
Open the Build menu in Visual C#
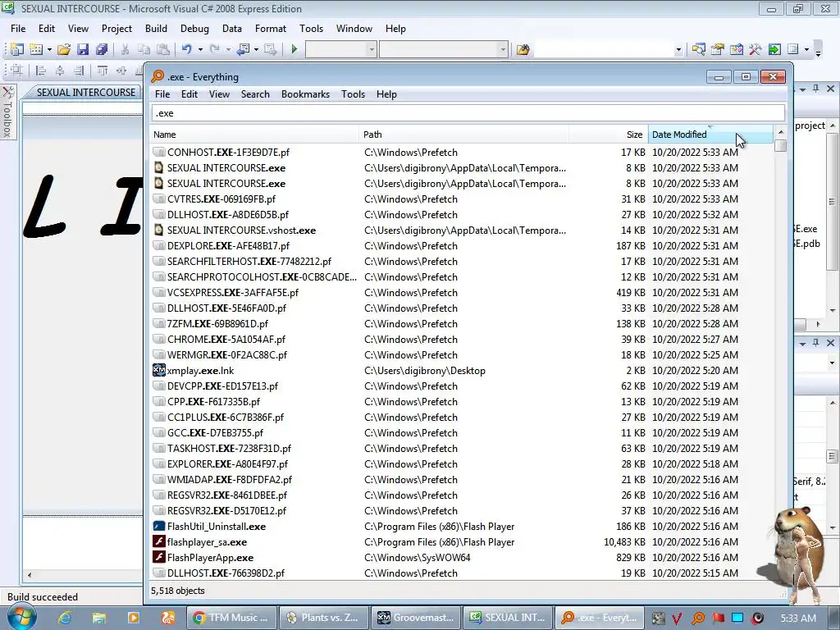point(156,29)
